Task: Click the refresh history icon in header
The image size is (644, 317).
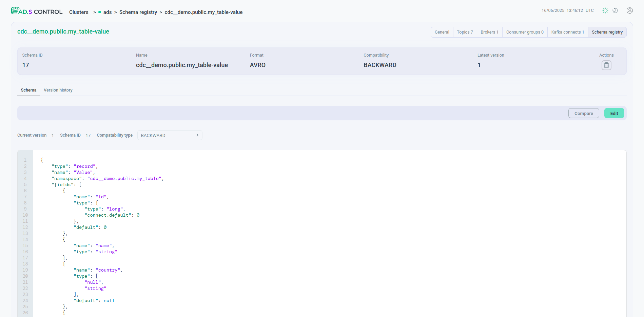Action: pyautogui.click(x=615, y=11)
